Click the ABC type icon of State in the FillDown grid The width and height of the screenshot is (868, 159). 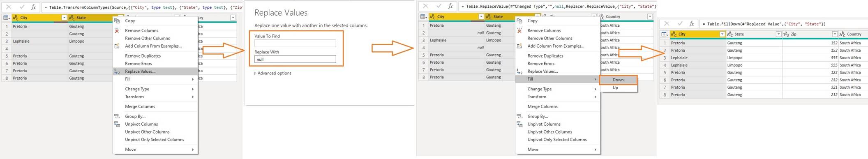coord(730,34)
